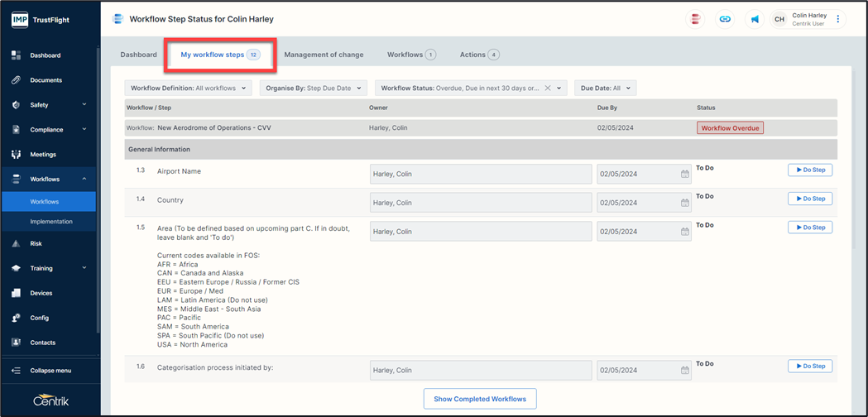868x417 pixels.
Task: Expand the Workflow Definition dropdown
Action: coord(189,88)
